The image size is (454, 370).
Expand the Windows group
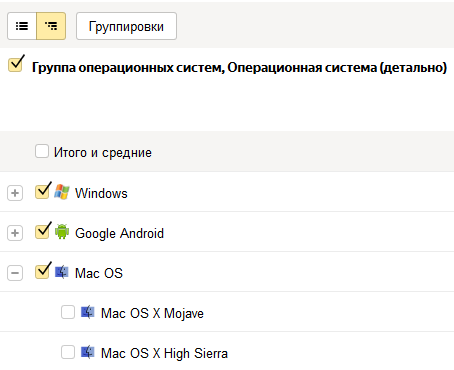pyautogui.click(x=15, y=193)
